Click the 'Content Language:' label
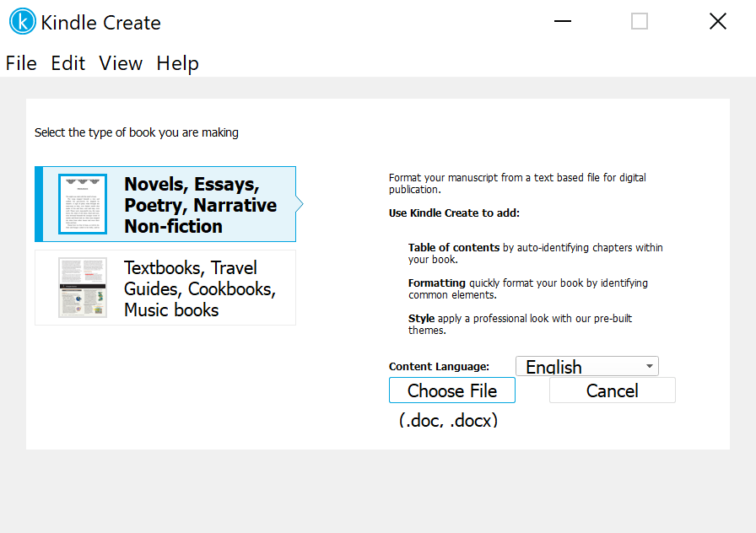This screenshot has height=533, width=756. pyautogui.click(x=440, y=367)
